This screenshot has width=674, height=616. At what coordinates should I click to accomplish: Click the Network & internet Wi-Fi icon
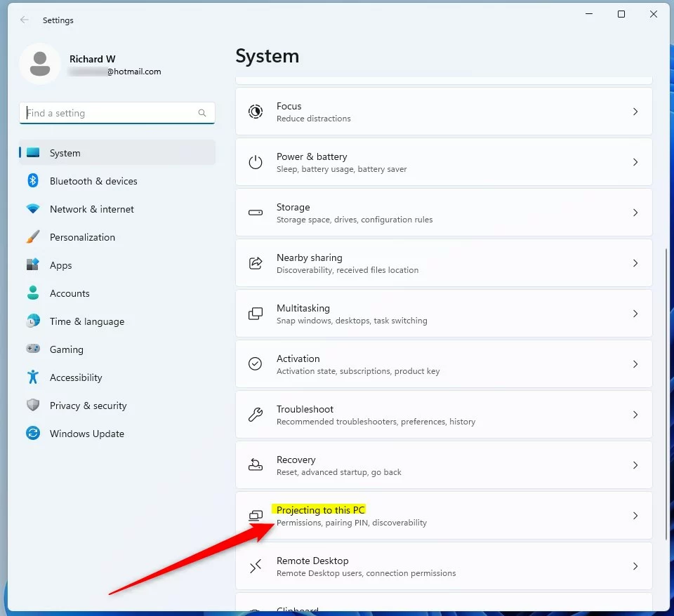pyautogui.click(x=33, y=209)
